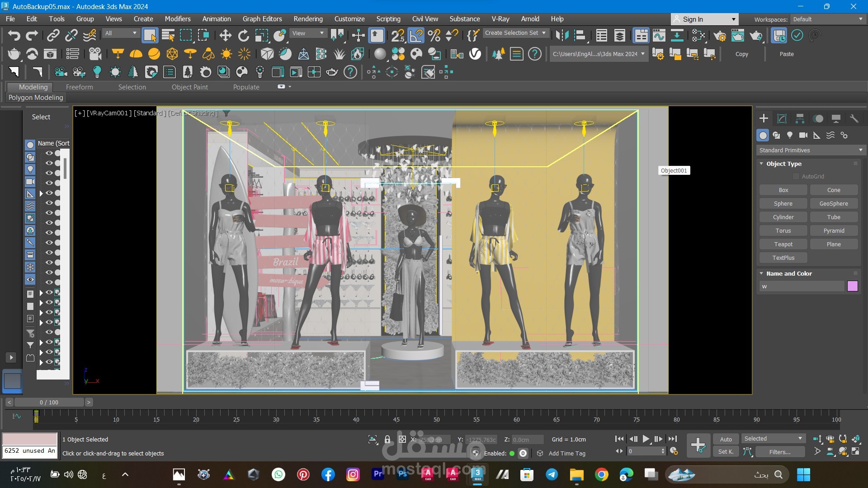
Task: Open the object color swatch
Action: (x=852, y=286)
